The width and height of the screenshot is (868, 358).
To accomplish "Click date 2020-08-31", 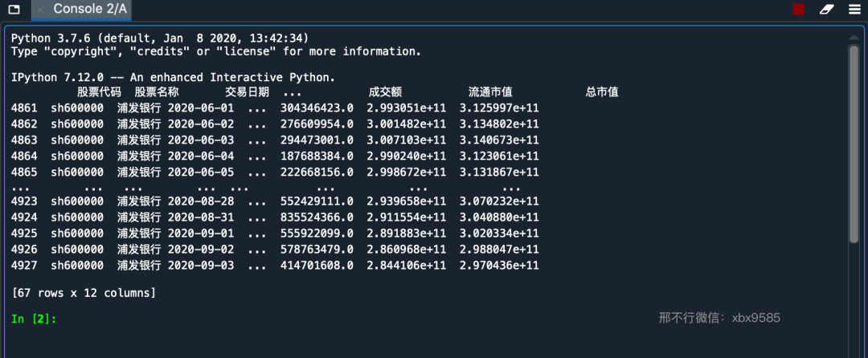I will click(x=201, y=217).
